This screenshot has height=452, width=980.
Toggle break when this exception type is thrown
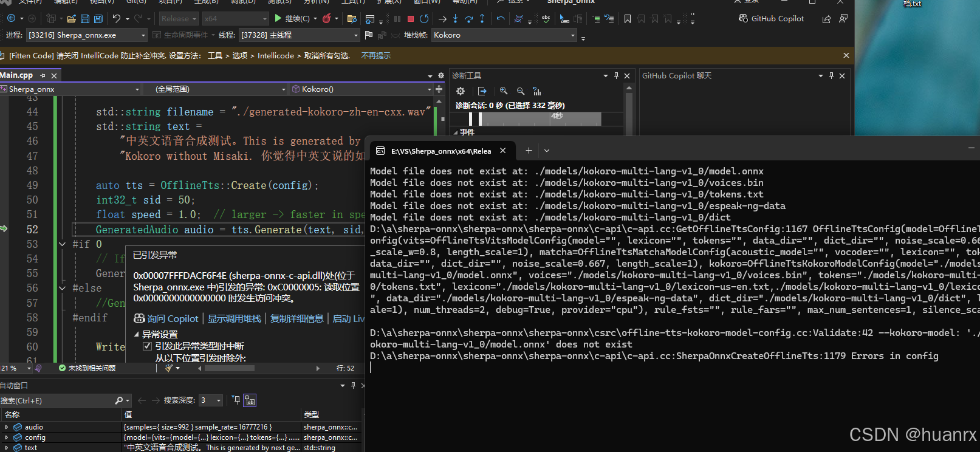point(147,346)
